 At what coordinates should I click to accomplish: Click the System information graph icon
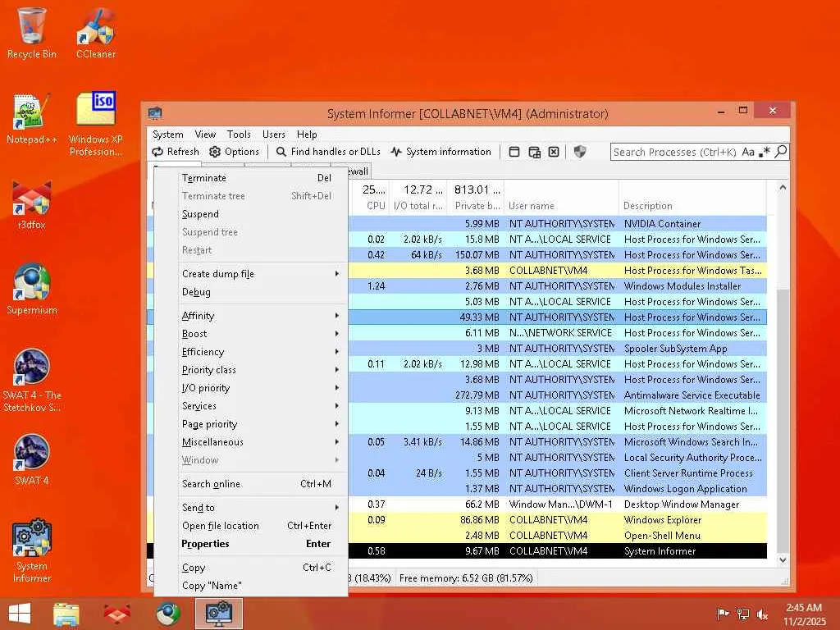click(x=397, y=152)
